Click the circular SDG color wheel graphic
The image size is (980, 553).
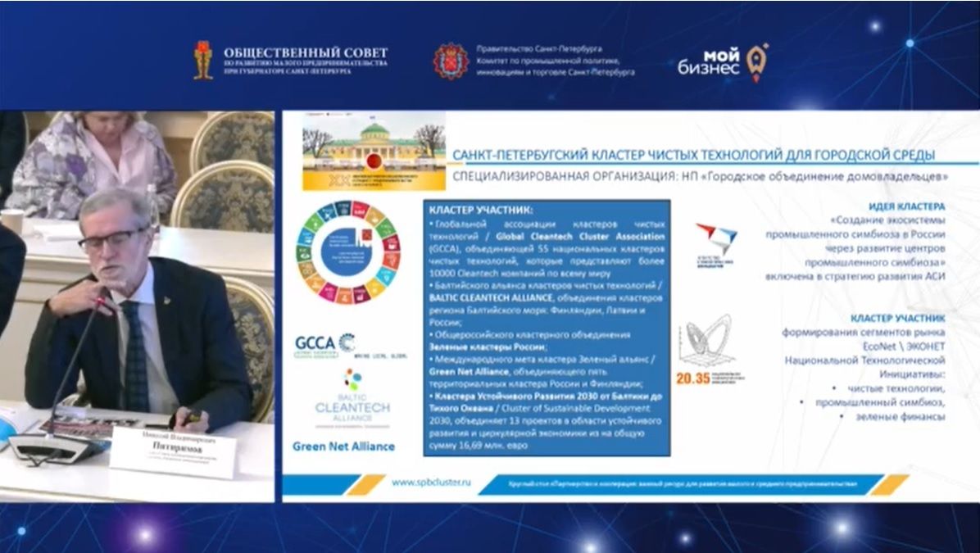point(348,252)
